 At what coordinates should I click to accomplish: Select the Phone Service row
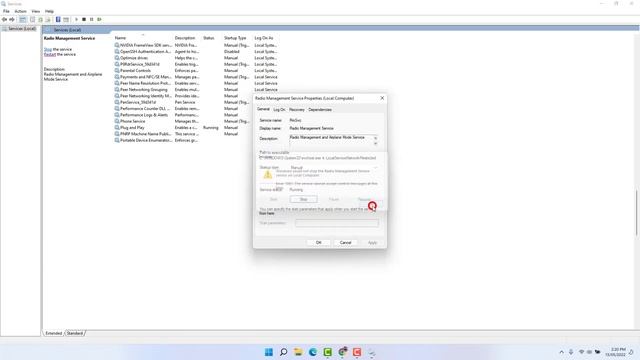(182, 121)
